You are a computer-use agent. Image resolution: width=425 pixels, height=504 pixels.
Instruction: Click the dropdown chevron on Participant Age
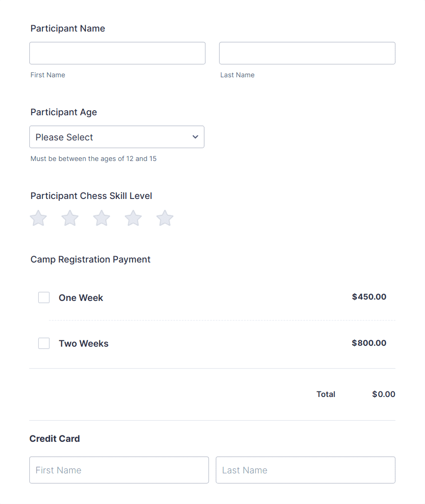(x=195, y=137)
